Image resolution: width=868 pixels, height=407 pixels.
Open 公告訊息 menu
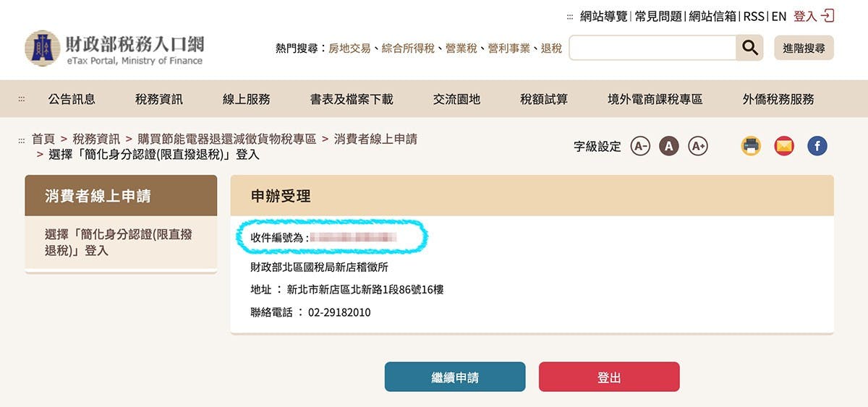(72, 99)
